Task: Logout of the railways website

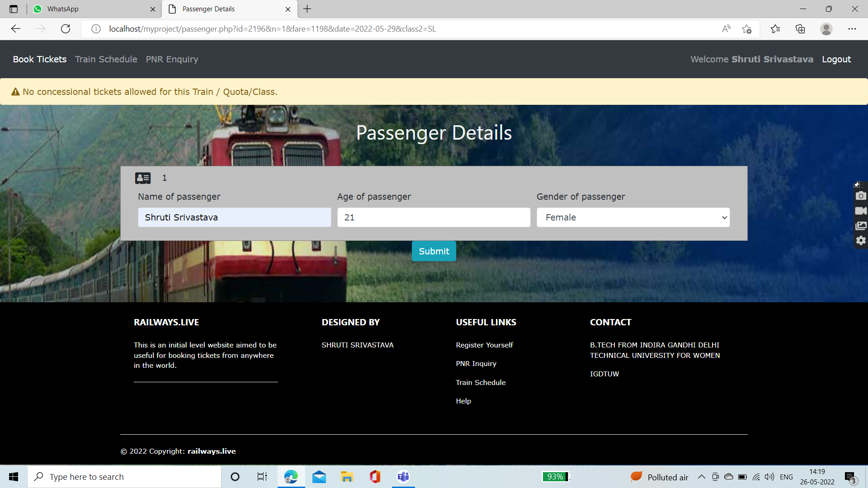Action: coord(836,59)
